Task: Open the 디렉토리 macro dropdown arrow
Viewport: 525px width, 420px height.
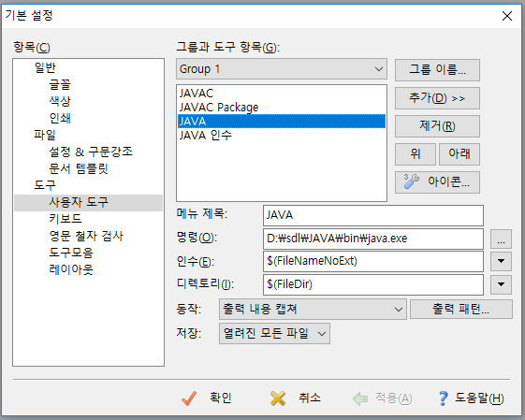Action: click(501, 284)
